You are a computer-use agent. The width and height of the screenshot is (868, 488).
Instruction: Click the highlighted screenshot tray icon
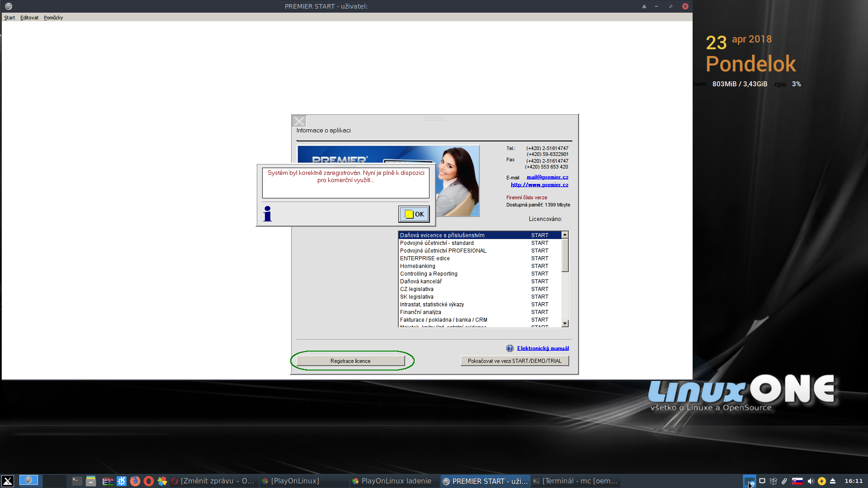click(x=749, y=481)
